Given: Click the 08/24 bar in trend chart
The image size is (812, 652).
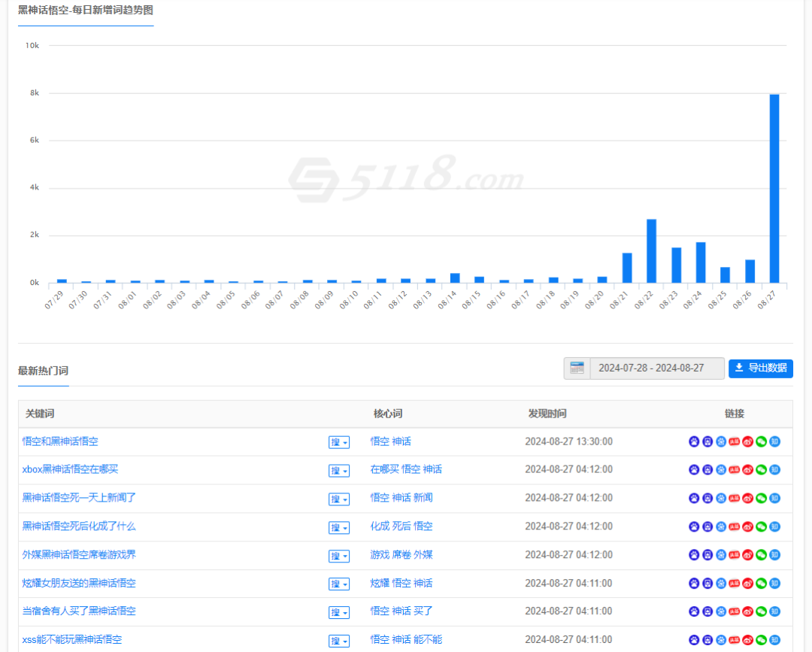Looking at the screenshot, I should pos(701,262).
